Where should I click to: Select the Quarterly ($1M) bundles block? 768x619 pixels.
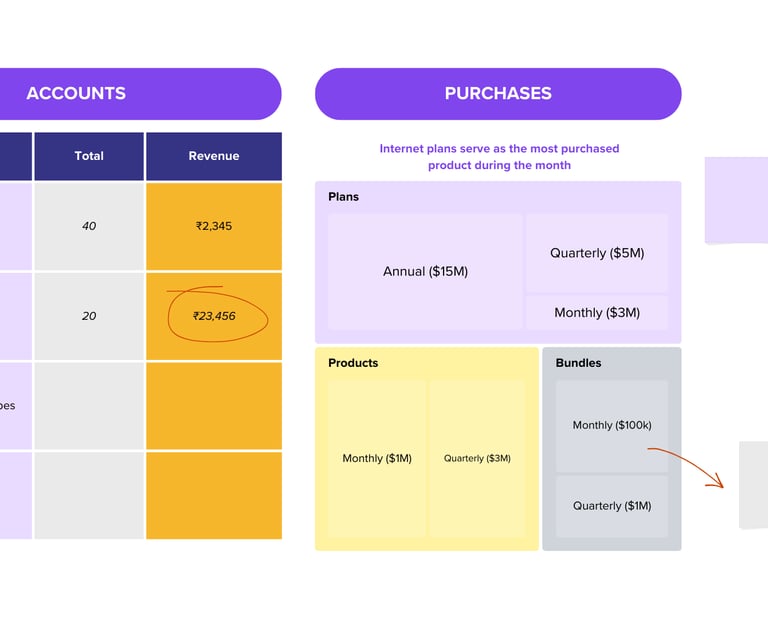[612, 506]
